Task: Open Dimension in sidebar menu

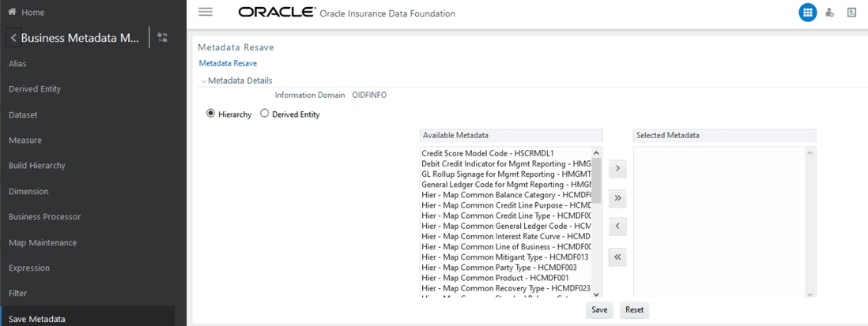Action: tap(28, 191)
